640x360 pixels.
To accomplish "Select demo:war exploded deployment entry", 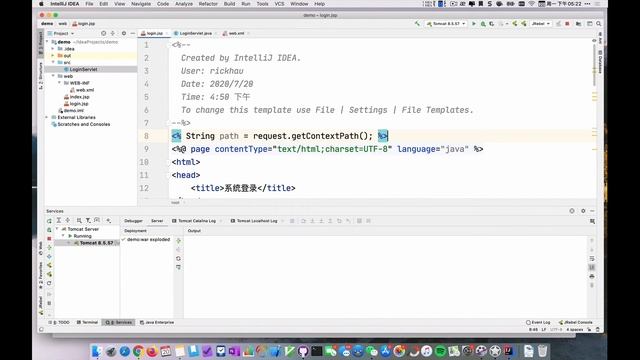I will [x=146, y=240].
